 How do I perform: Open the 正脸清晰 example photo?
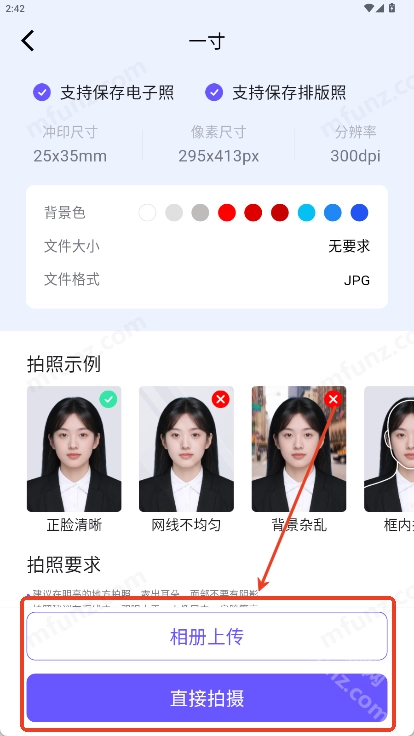click(x=74, y=449)
